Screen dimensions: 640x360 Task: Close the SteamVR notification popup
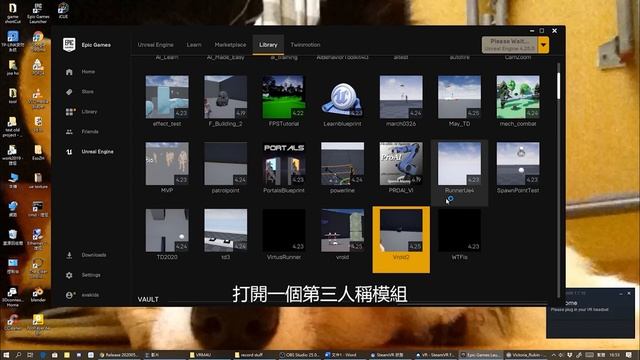pyautogui.click(x=629, y=293)
